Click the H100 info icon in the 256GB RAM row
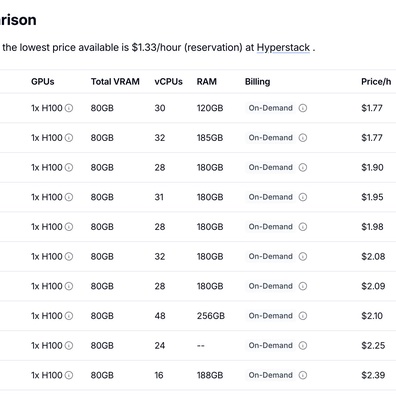This screenshot has width=396, height=396. coord(69,316)
